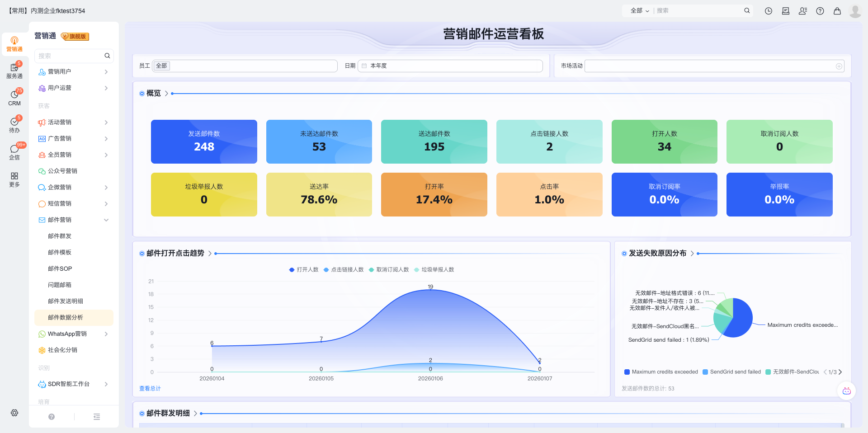The width and height of the screenshot is (868, 433).
Task: Toggle 打开人数 series in chart legend
Action: click(304, 270)
